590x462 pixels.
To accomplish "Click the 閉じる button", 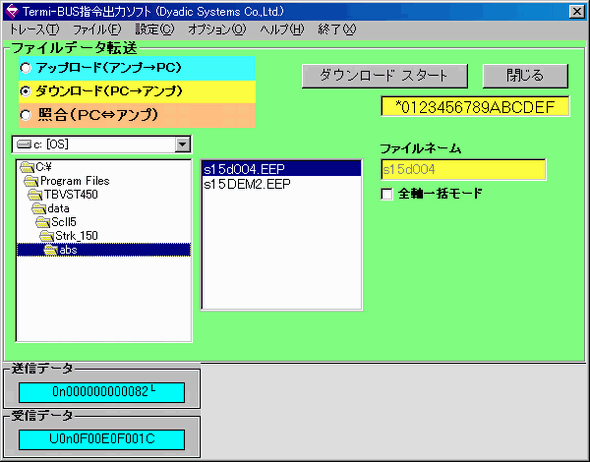I will (525, 76).
